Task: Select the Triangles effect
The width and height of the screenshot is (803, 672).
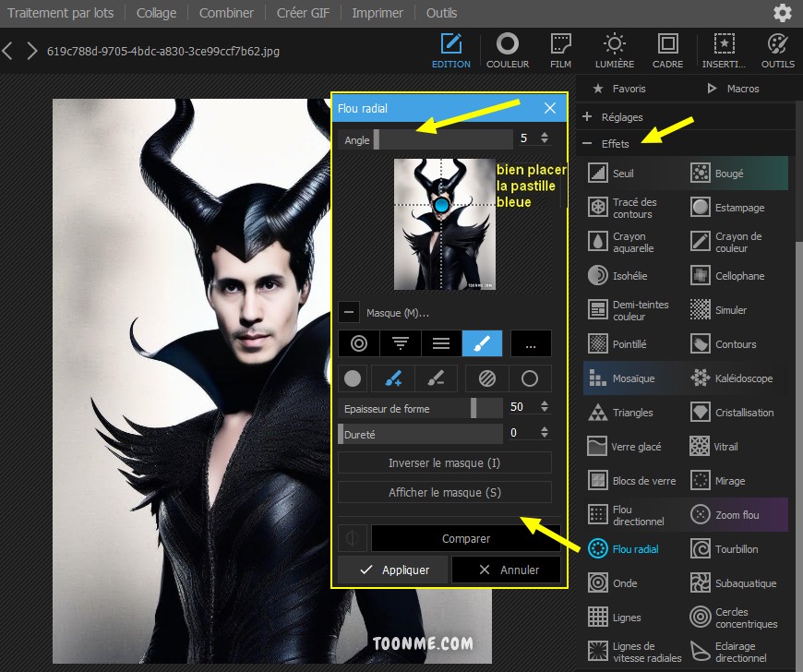Action: 634,413
